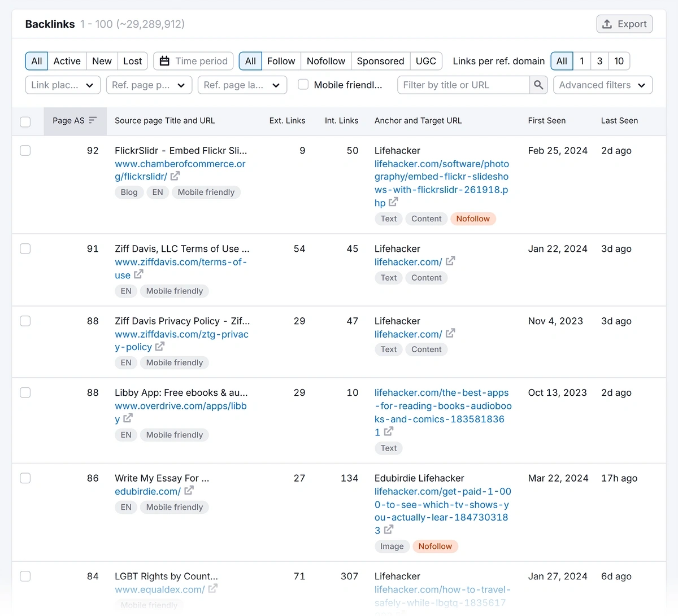678x616 pixels.
Task: Open external link icon next to equaldex.com
Action: (x=213, y=589)
